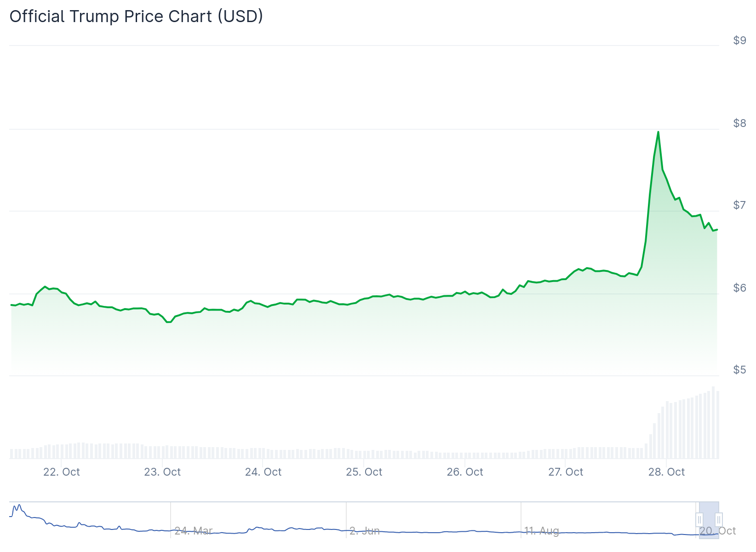Click the 26. Oct x-axis label
Viewport: 756px width, 552px height.
[x=465, y=472]
